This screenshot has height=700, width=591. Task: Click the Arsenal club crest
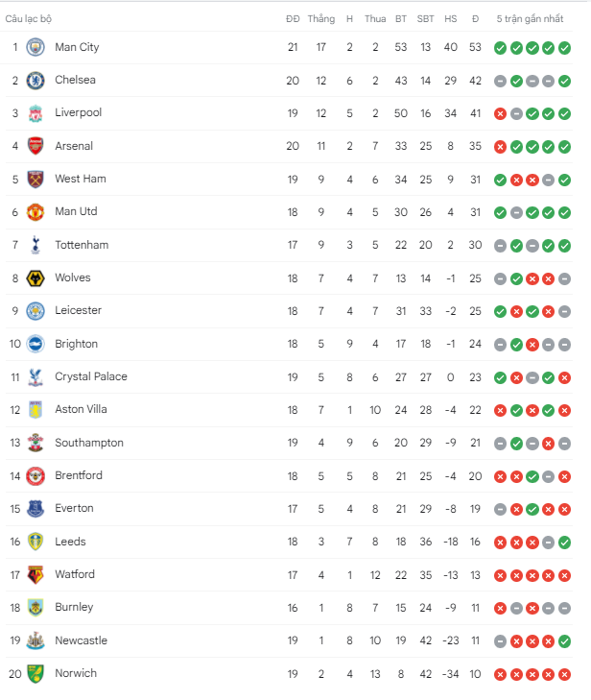[x=35, y=146]
